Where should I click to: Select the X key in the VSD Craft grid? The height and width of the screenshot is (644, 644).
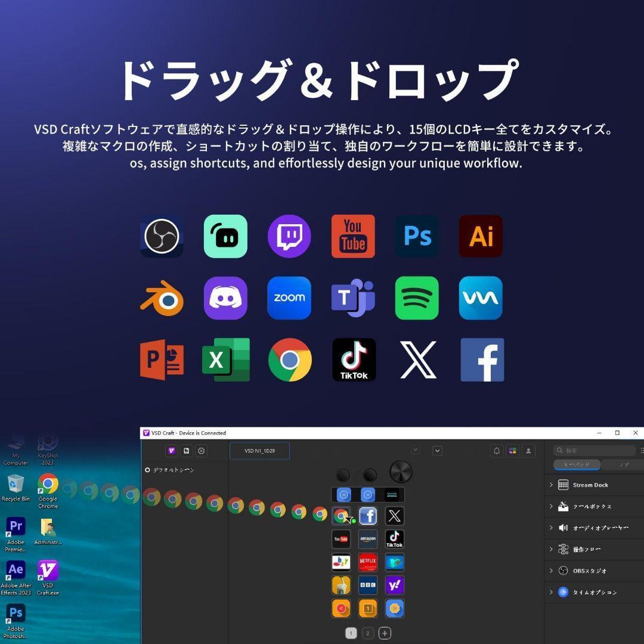click(x=394, y=516)
